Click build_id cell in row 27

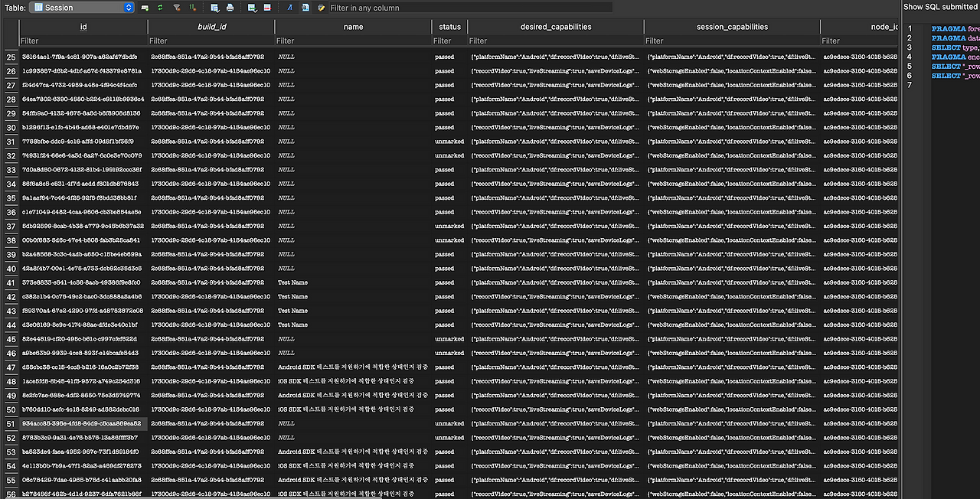pyautogui.click(x=211, y=85)
